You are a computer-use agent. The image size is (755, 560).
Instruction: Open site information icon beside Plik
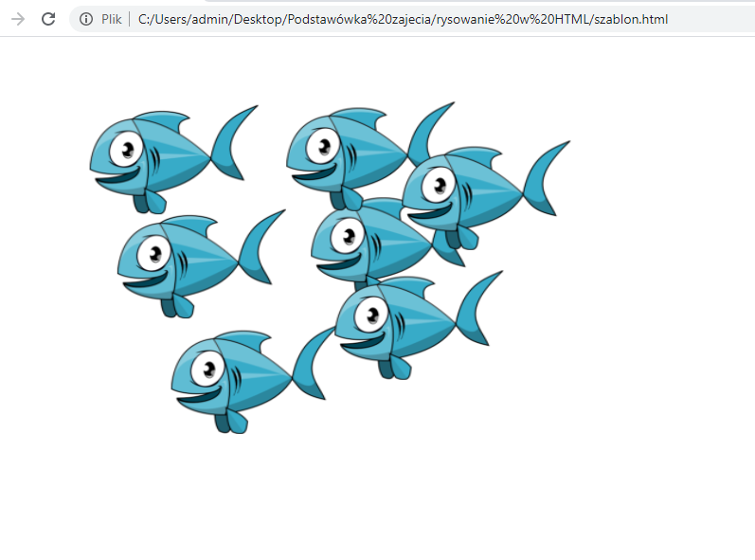[86, 19]
